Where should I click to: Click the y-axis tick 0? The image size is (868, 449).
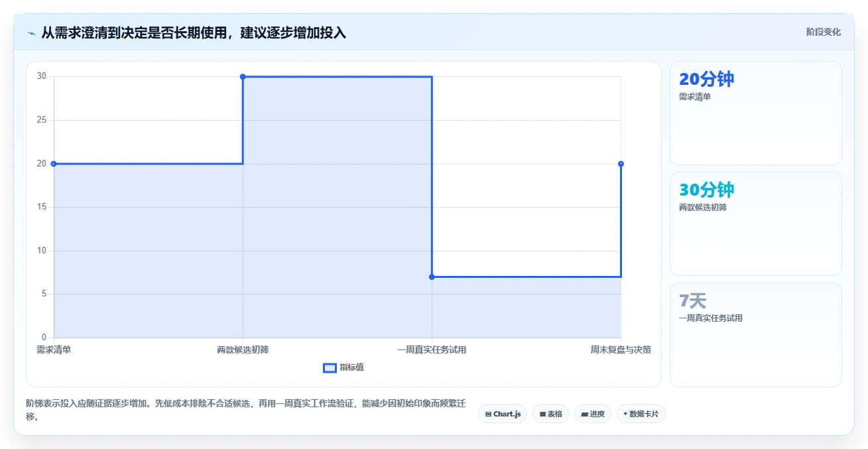click(44, 338)
